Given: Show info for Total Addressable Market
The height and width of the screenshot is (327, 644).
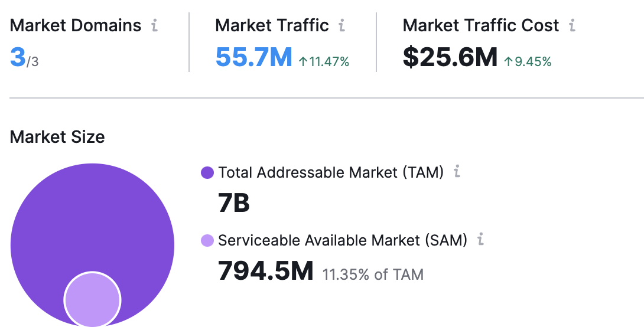Looking at the screenshot, I should click(x=457, y=172).
